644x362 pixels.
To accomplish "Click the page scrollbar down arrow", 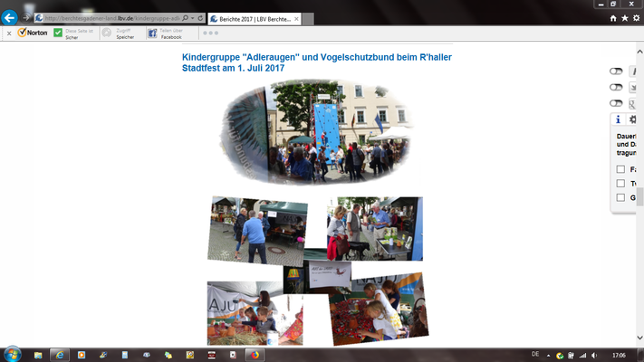I will 639,338.
